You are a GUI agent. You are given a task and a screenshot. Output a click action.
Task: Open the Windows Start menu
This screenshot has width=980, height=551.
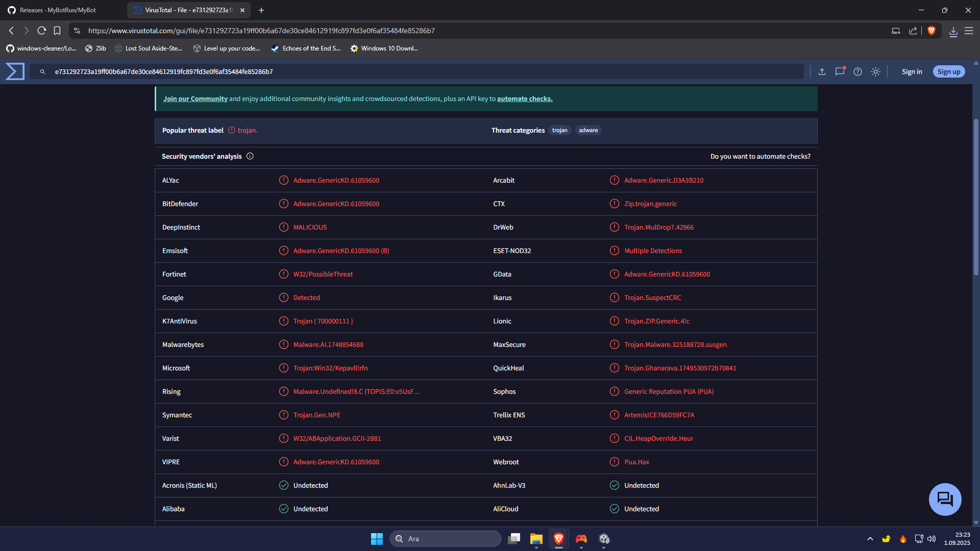click(377, 539)
